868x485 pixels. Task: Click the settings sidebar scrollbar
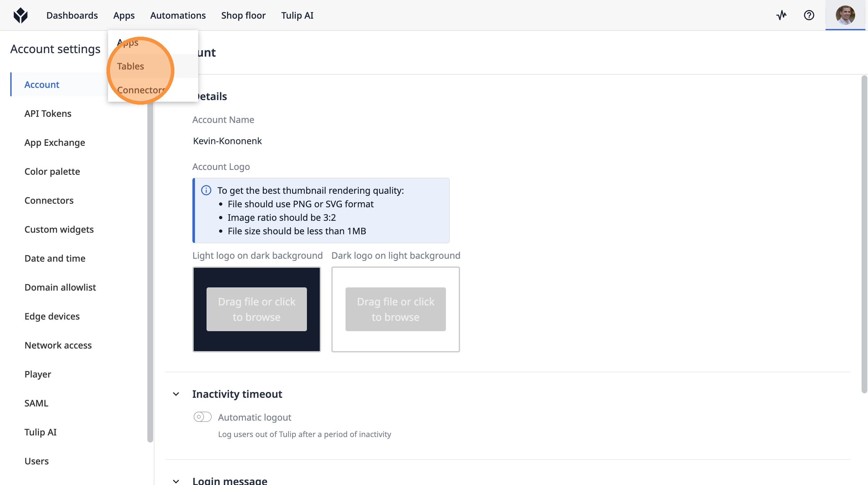pyautogui.click(x=150, y=270)
